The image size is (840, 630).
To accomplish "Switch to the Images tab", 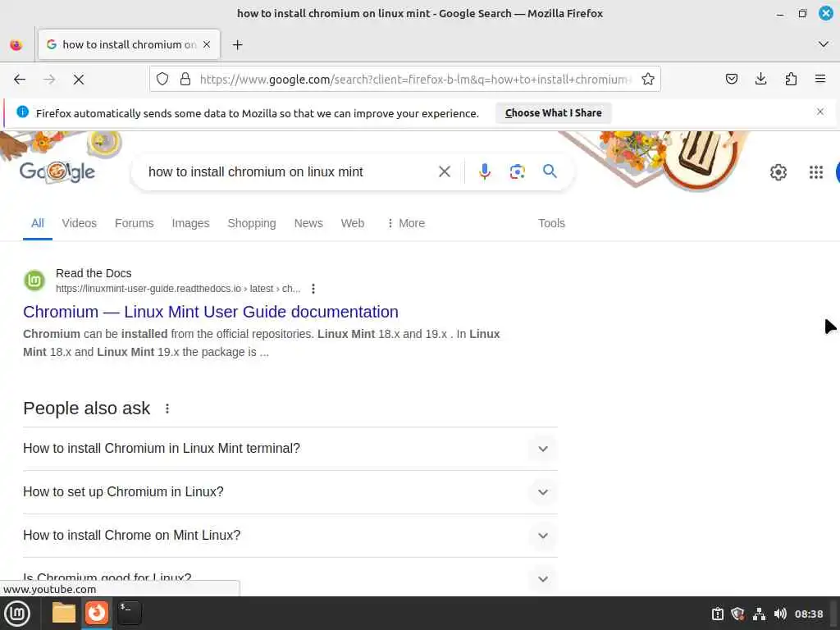I will tap(190, 223).
